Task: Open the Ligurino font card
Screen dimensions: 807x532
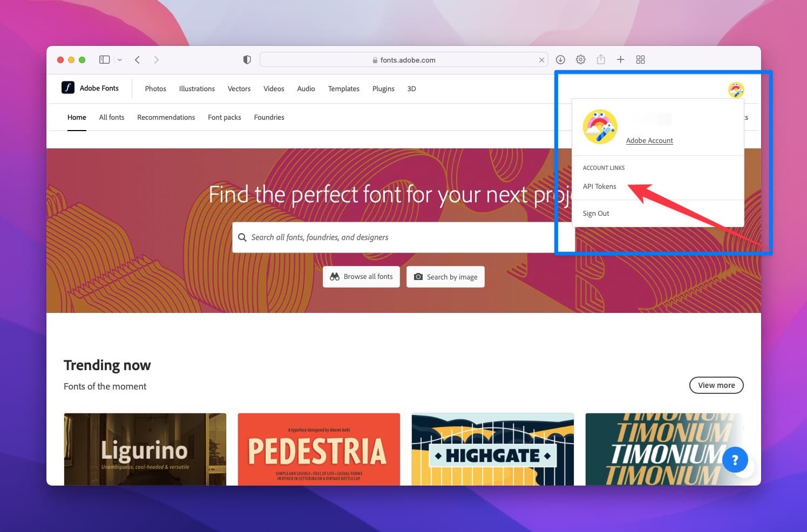Action: pyautogui.click(x=145, y=449)
